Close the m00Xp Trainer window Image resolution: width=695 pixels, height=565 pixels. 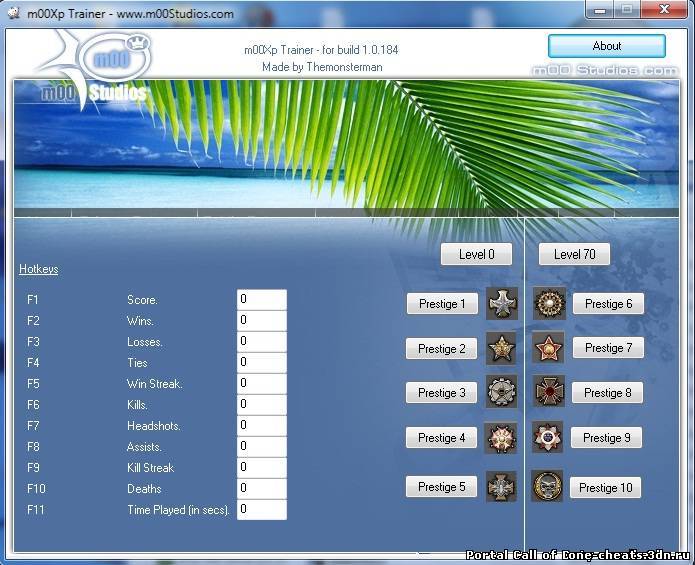coord(664,9)
